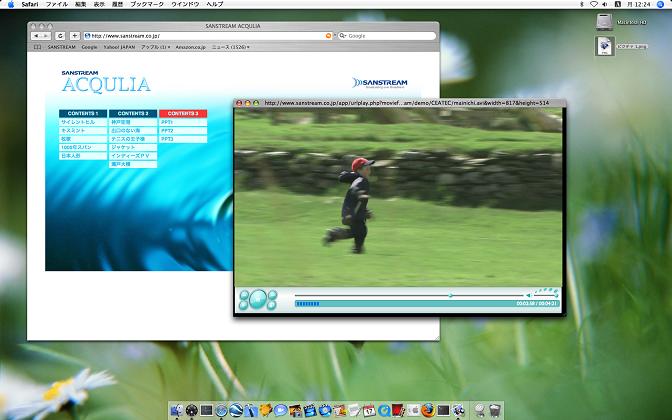Click the PPT1 link under CONTENTS 3
This screenshot has width=672, height=420.
[x=168, y=122]
